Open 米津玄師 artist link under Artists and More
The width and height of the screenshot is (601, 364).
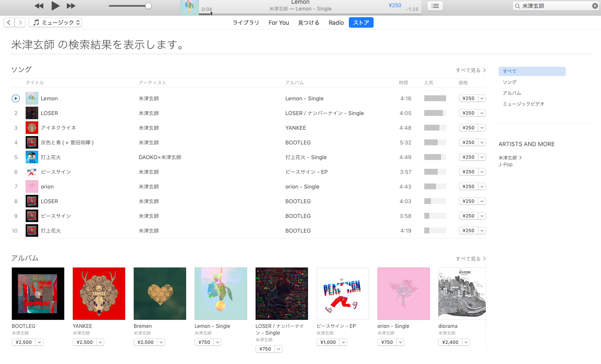tap(510, 158)
